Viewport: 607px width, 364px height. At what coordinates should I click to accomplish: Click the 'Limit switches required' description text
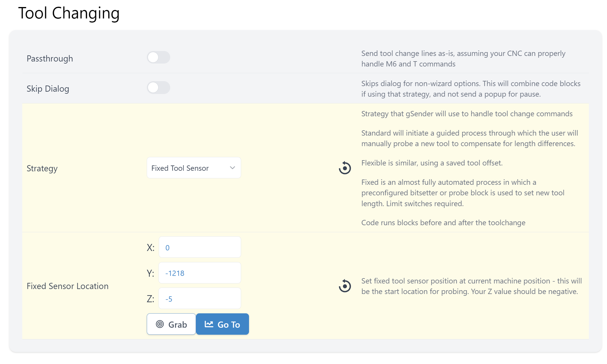[x=425, y=204]
